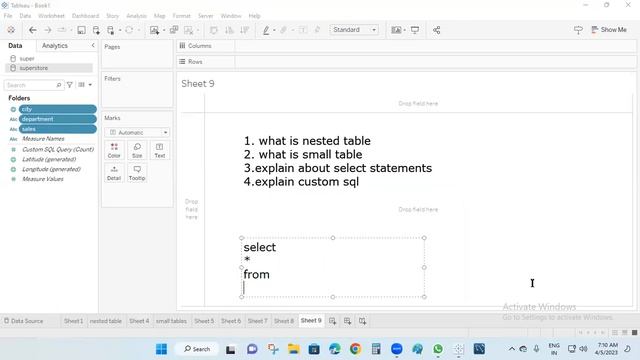Click the Swap Rows and Columns icon
Screen dimensions: 640x360
213,30
